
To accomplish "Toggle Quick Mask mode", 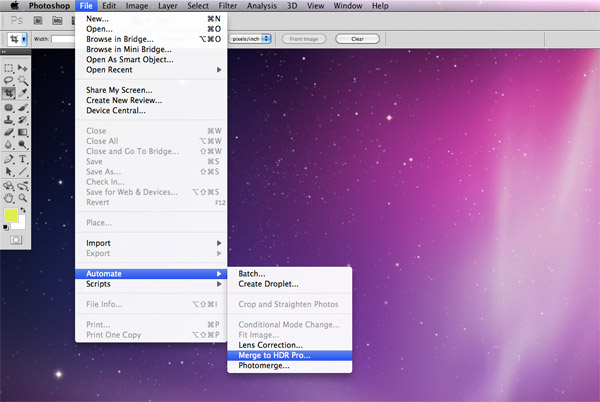I will 16,240.
